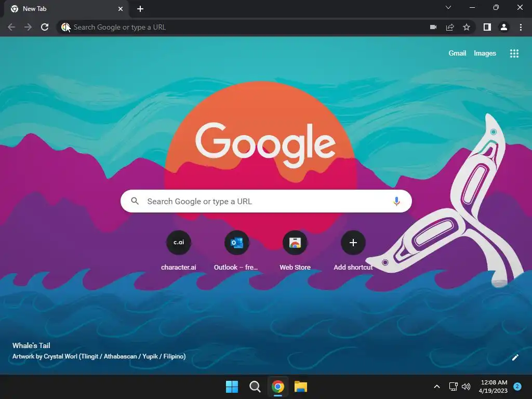Open network status in system tray

click(453, 387)
